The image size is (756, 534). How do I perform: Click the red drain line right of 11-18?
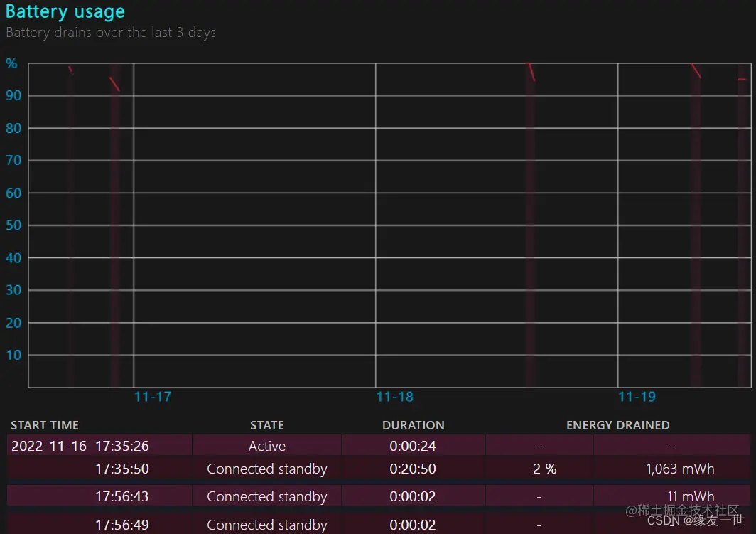tap(530, 72)
